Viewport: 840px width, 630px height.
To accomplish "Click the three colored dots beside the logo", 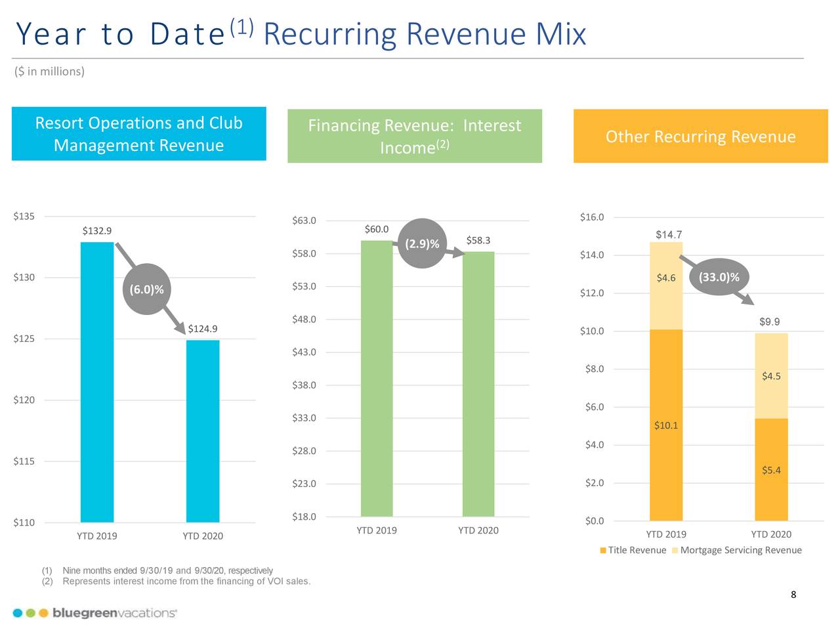I will tap(30, 612).
